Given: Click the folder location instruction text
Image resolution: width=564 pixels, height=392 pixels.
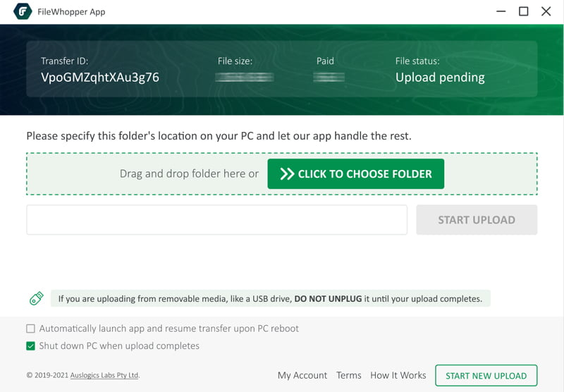Looking at the screenshot, I should (x=219, y=136).
